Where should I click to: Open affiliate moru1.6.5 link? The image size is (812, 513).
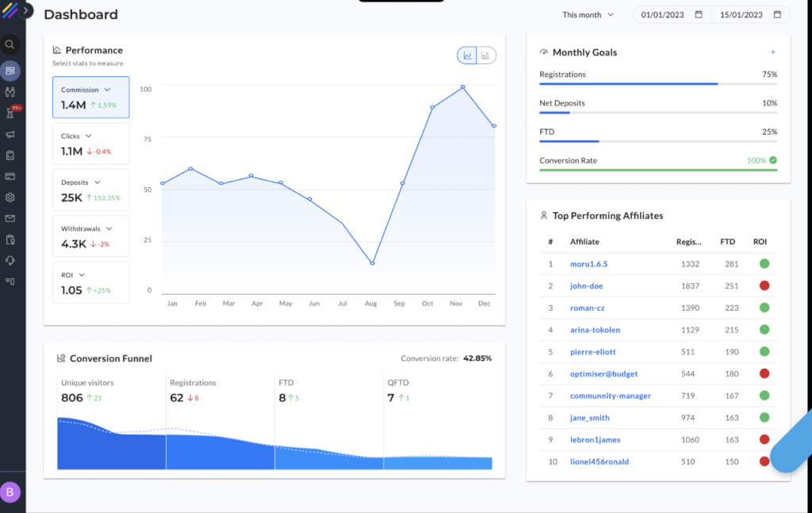[x=588, y=264]
